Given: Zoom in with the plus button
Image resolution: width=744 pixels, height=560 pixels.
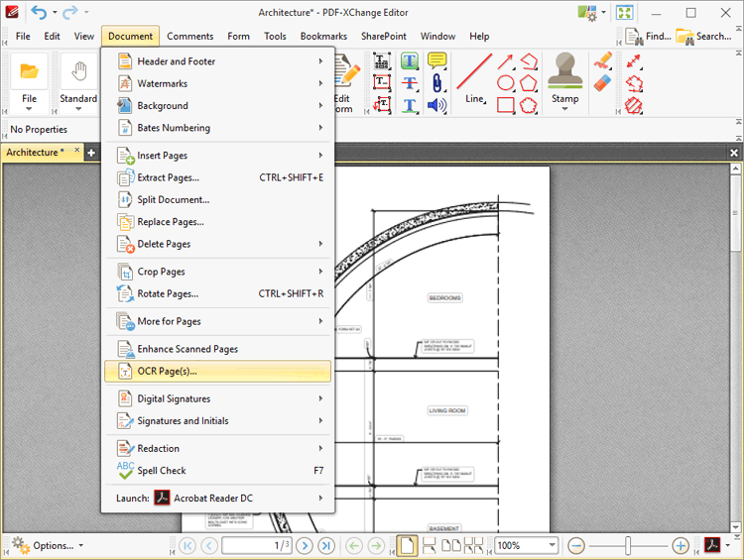Looking at the screenshot, I should pos(681,546).
